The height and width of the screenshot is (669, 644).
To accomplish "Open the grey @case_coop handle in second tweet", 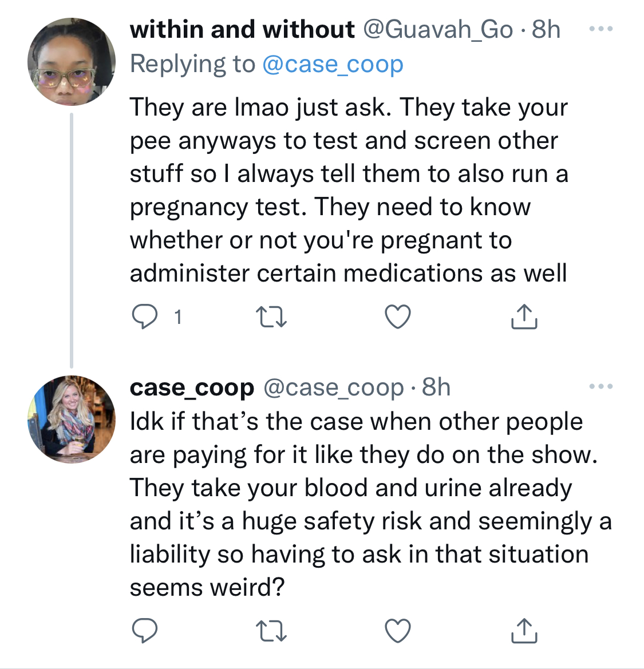I will tap(333, 388).
